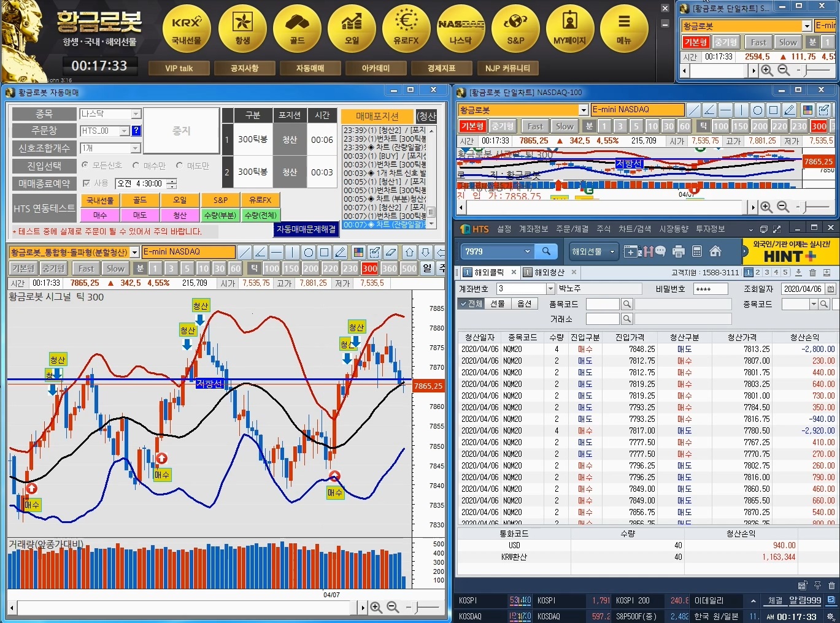Select horizontal line tool in main chart toolbar
Viewport: 840px width, 623px height.
click(276, 252)
